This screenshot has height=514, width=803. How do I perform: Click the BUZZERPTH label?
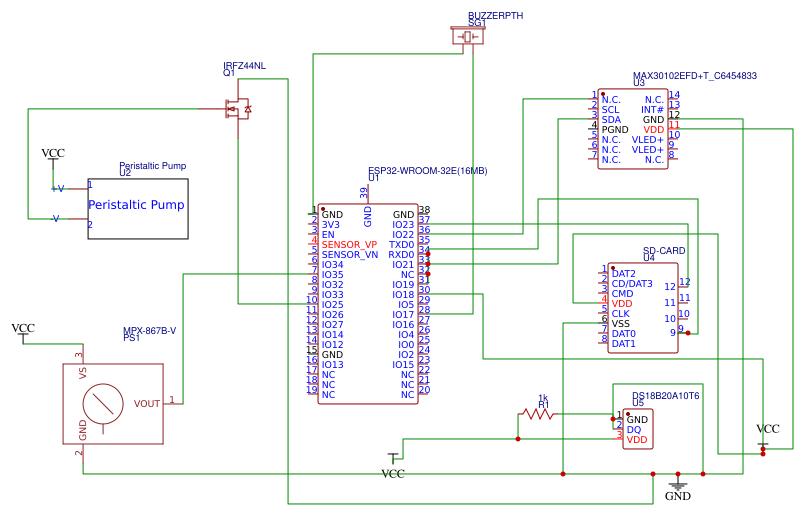pyautogui.click(x=495, y=15)
